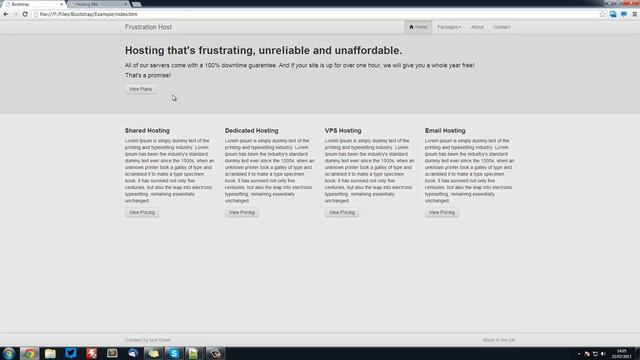Image resolution: width=640 pixels, height=360 pixels.
Task: Click View Pricing under Email Hosting
Action: click(x=442, y=212)
